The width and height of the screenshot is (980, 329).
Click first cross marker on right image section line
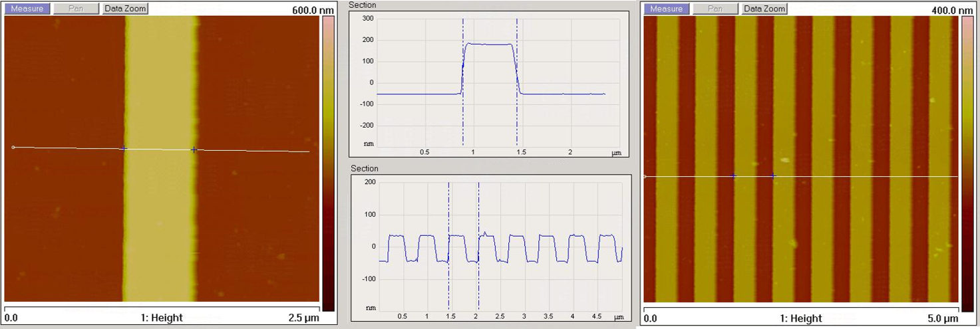[x=733, y=176]
